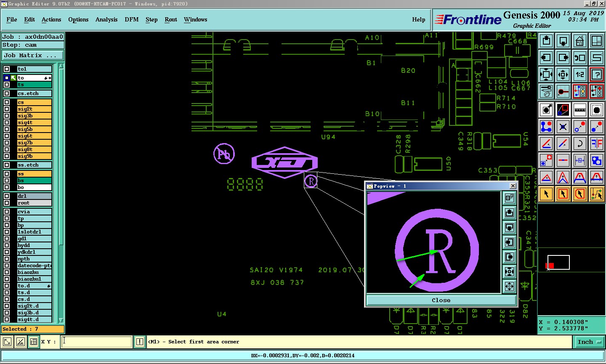Toggle the checkbox for layer drl
The width and height of the screenshot is (606, 364).
pos(7,196)
